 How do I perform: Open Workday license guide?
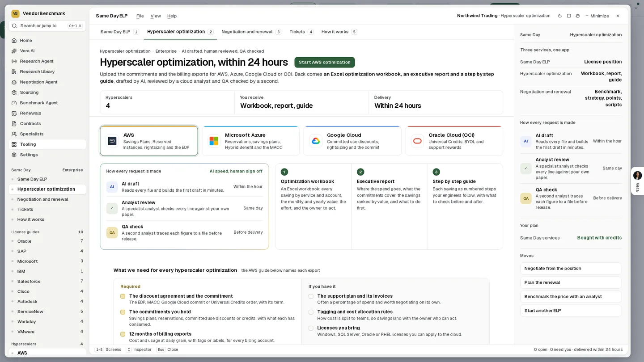pos(47,322)
